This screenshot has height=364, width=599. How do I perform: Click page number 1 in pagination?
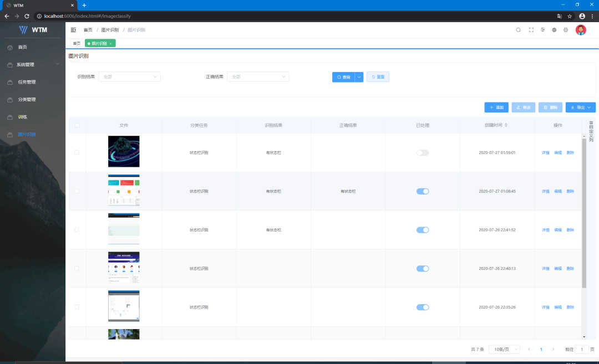coord(541,349)
